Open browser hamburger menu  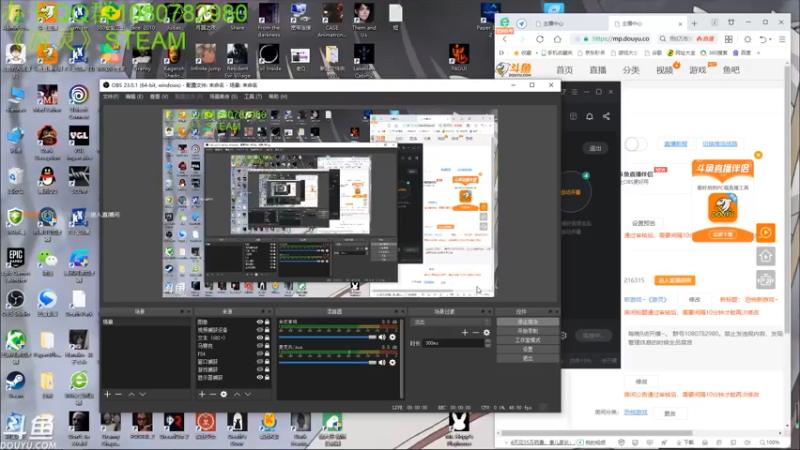782,39
